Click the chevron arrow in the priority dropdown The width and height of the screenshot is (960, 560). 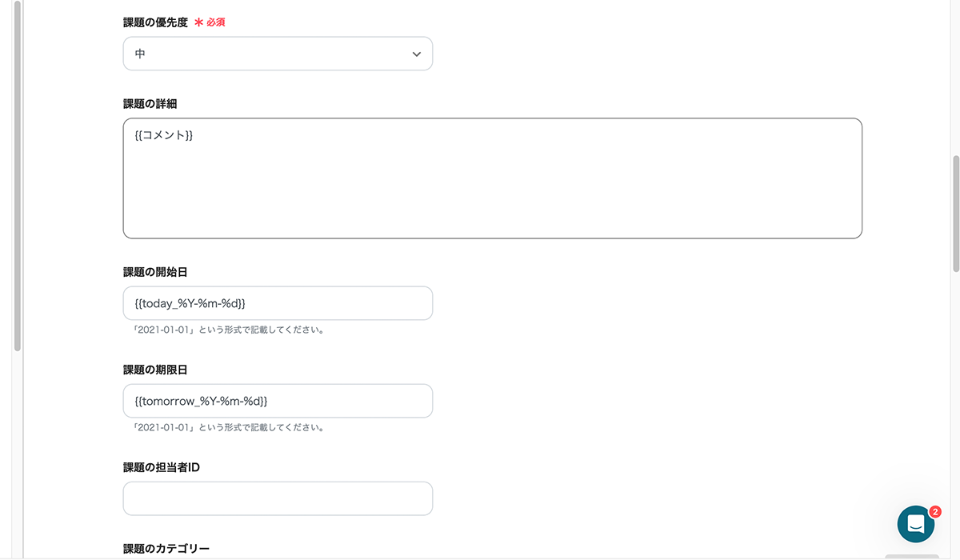(416, 54)
